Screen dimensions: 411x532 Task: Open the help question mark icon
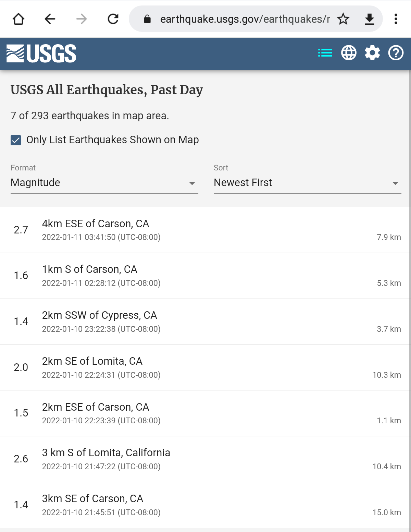pos(396,53)
